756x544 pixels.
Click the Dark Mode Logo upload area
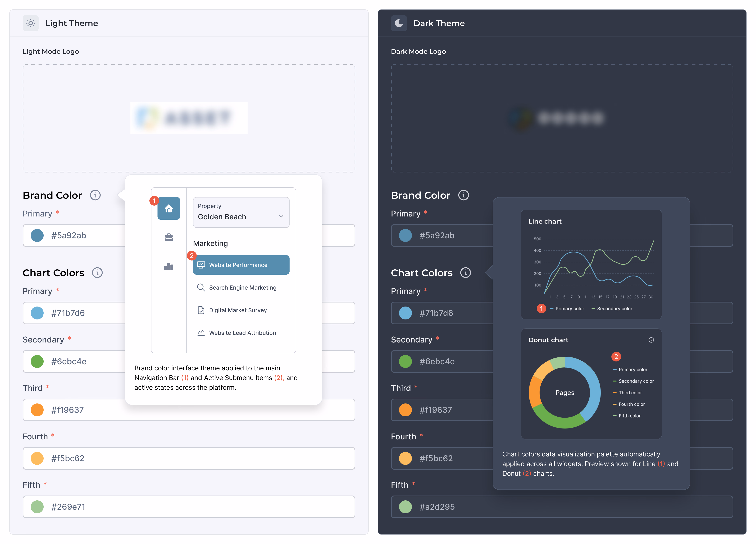tap(562, 118)
